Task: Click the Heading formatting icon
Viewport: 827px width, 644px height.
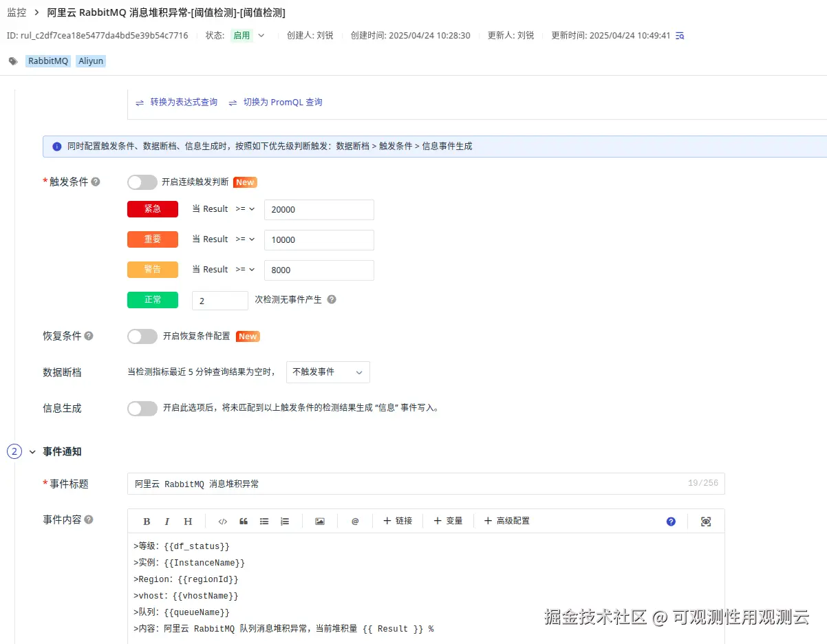Action: 188,522
